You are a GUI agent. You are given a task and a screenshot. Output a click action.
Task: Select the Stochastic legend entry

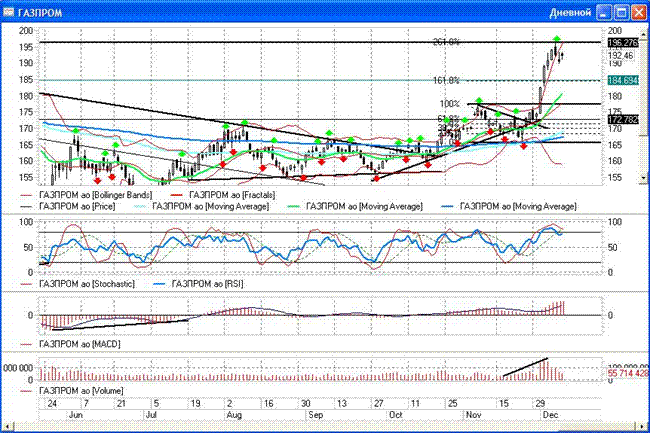(78, 284)
